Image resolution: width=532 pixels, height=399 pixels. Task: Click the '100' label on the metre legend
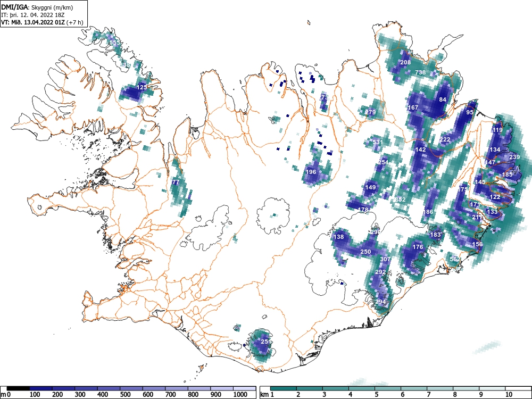tap(35, 395)
